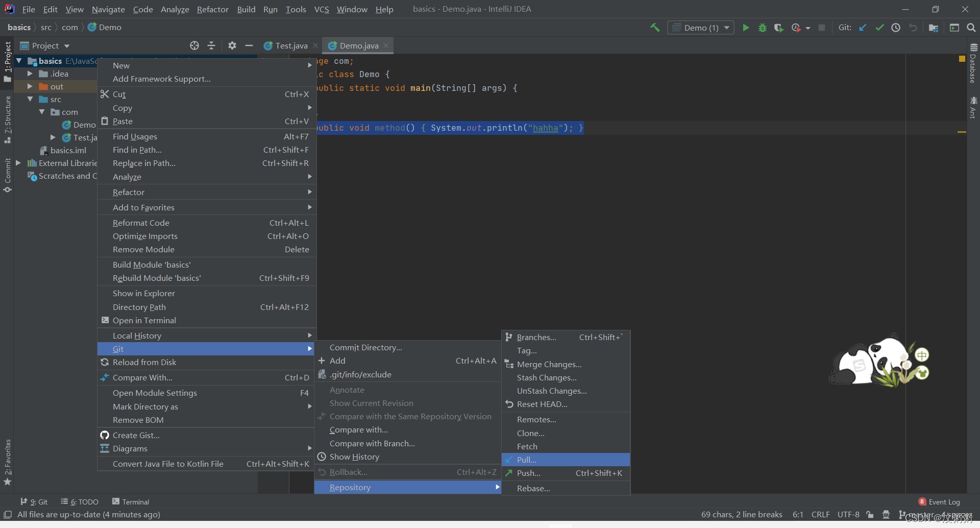Open the Demo (1) run configuration dropdown
Viewport: 980px width, 528px height.
click(701, 28)
